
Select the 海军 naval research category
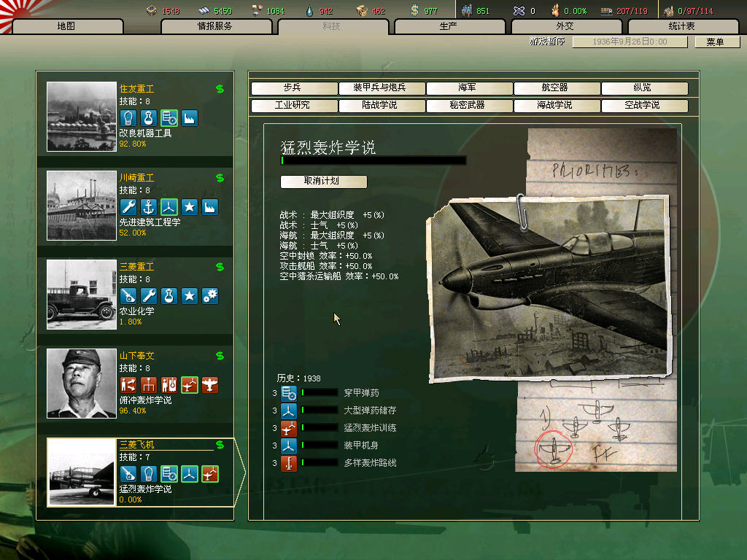click(469, 88)
